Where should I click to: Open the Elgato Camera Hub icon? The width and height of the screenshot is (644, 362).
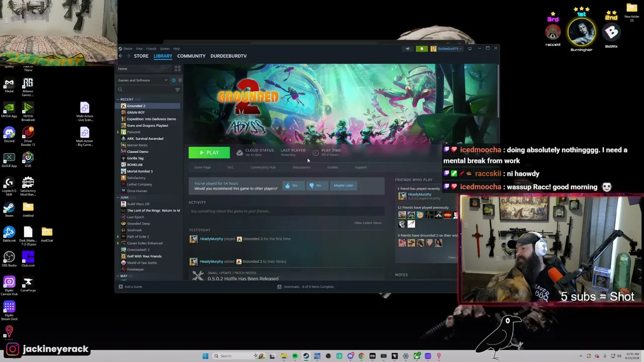[9, 286]
